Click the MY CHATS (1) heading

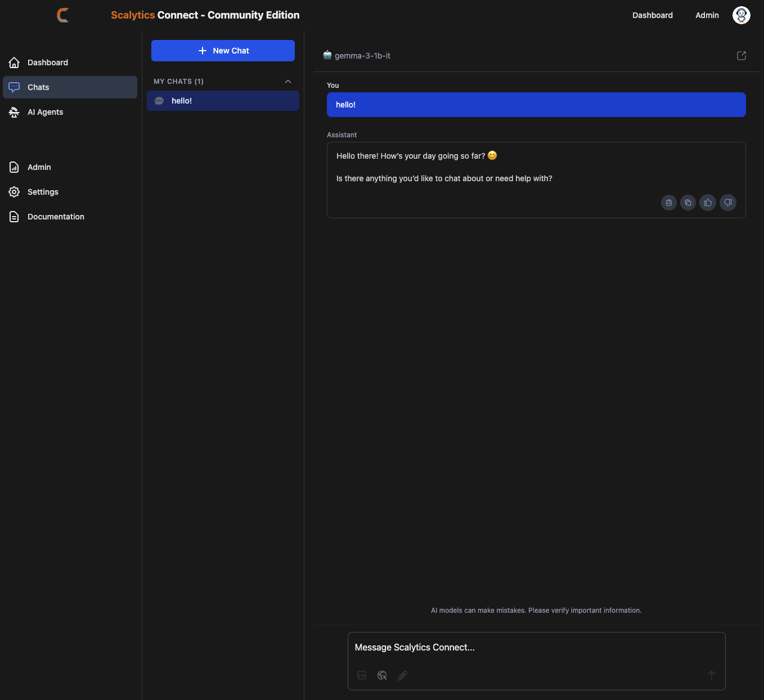pos(178,82)
